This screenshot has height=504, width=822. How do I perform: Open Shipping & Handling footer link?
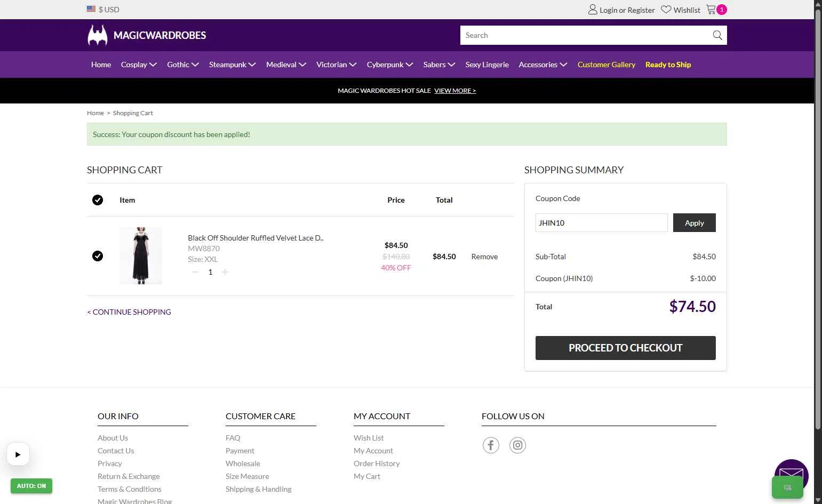259,489
